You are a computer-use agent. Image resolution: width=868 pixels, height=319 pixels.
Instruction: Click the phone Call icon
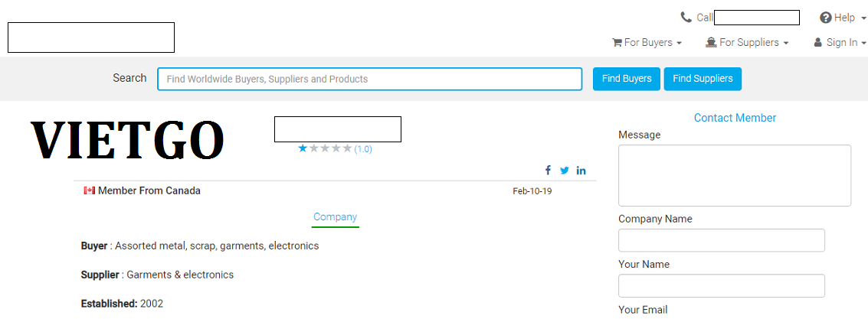(686, 18)
